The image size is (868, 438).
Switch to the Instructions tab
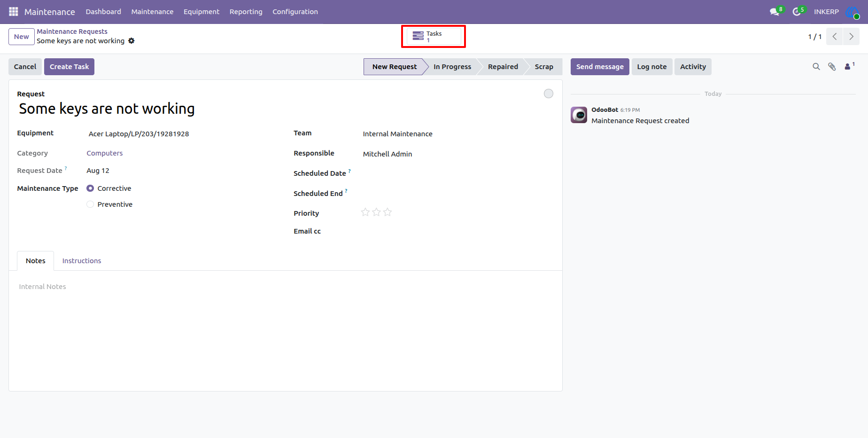[x=82, y=261]
